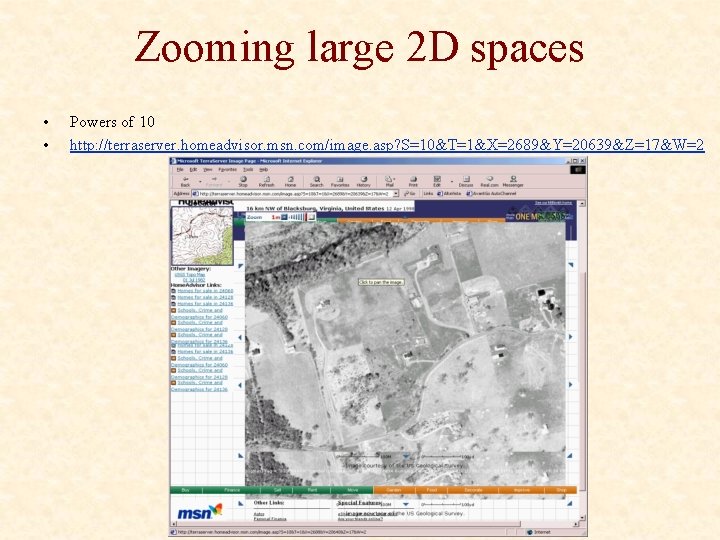720x540 pixels.
Task: Open the USGS Topo Map link
Action: [190, 275]
